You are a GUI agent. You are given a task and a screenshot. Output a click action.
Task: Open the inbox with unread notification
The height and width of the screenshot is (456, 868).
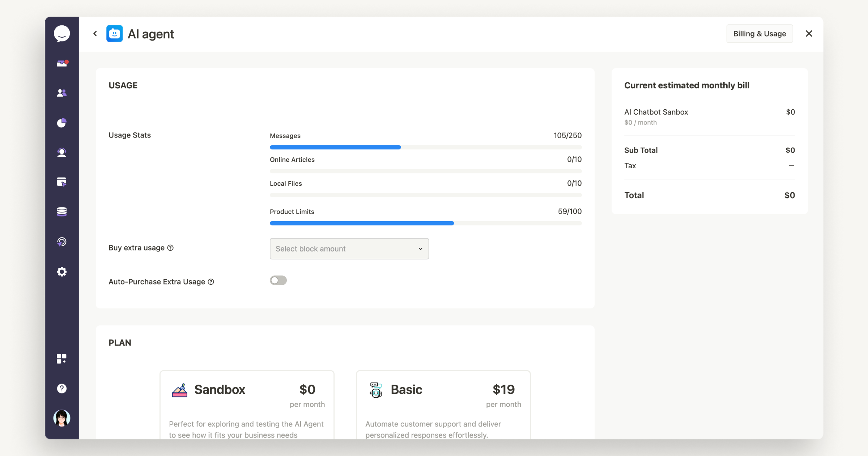pos(61,63)
